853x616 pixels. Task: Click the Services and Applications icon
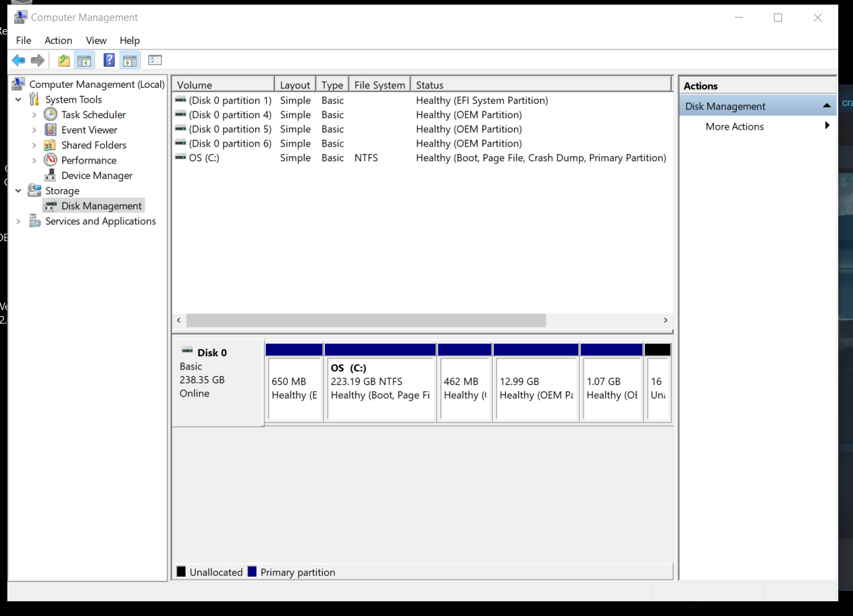(34, 221)
